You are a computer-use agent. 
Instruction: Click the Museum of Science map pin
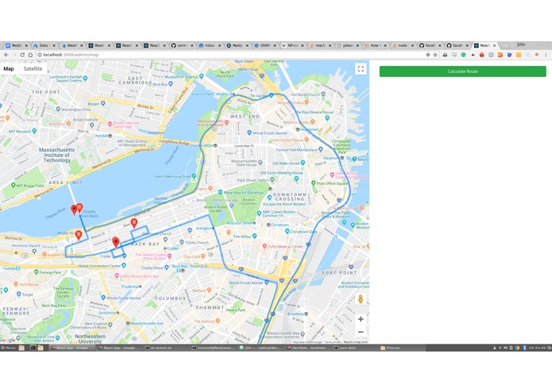pos(201,76)
